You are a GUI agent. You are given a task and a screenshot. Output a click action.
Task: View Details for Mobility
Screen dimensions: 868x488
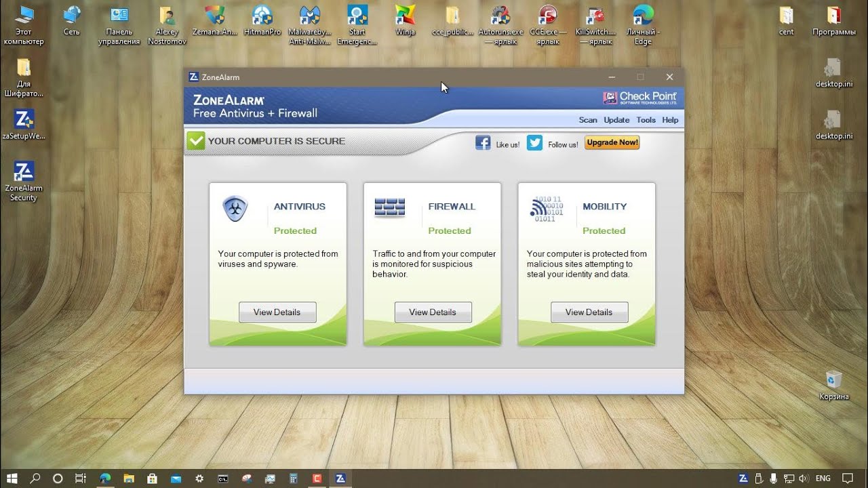tap(589, 312)
